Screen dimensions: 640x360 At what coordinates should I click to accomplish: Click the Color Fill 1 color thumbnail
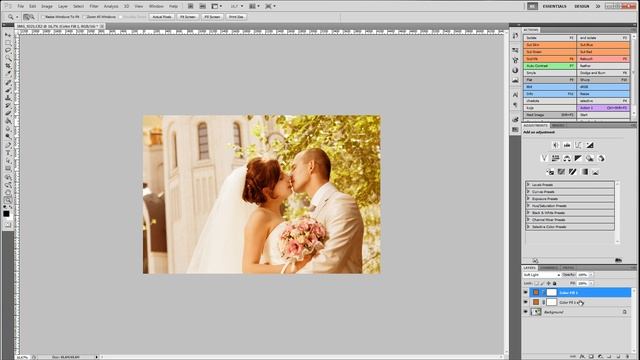click(536, 302)
